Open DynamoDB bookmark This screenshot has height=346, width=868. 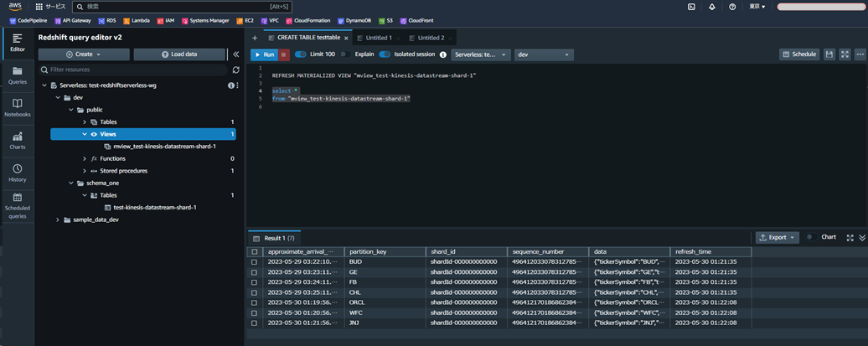(355, 20)
